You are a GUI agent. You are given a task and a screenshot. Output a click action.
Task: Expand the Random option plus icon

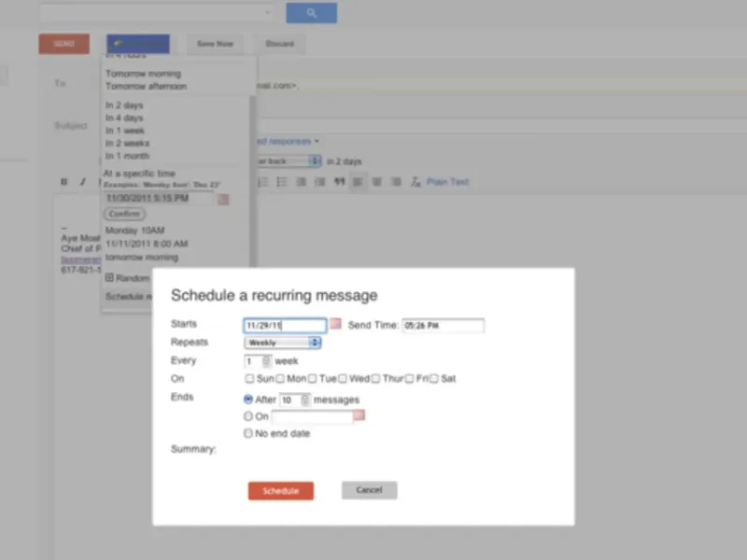pos(109,277)
